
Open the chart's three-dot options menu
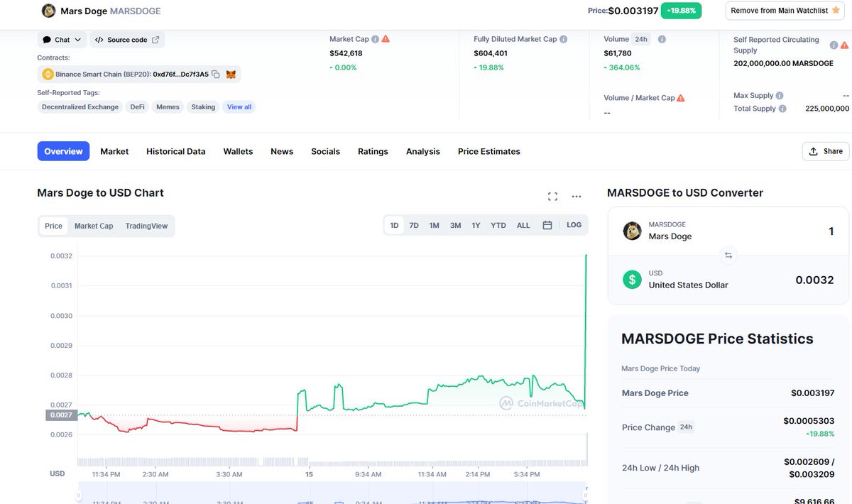577,197
